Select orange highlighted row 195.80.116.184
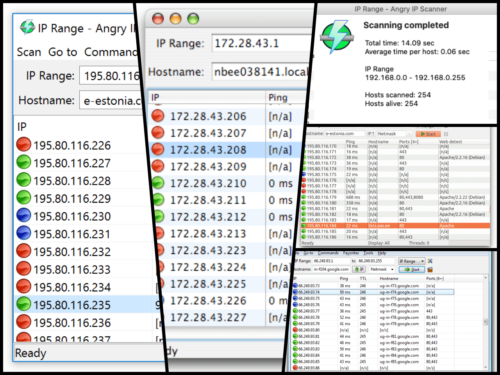The image size is (500, 375). [x=395, y=226]
